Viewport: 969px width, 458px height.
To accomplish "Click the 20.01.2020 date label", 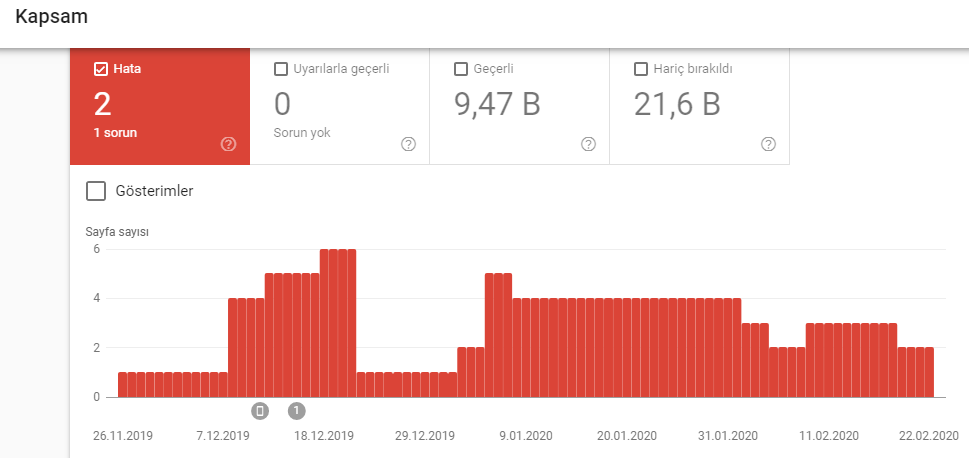I will (x=627, y=436).
